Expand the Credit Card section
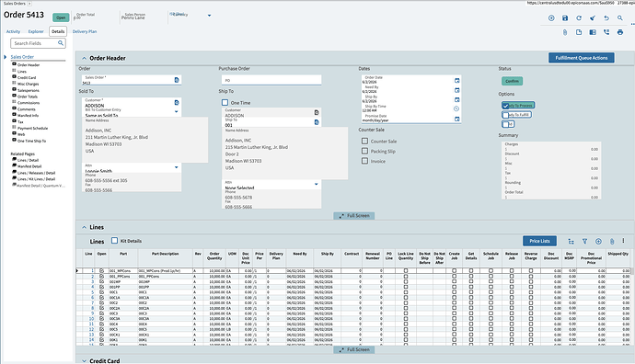The width and height of the screenshot is (635, 364). (85, 360)
